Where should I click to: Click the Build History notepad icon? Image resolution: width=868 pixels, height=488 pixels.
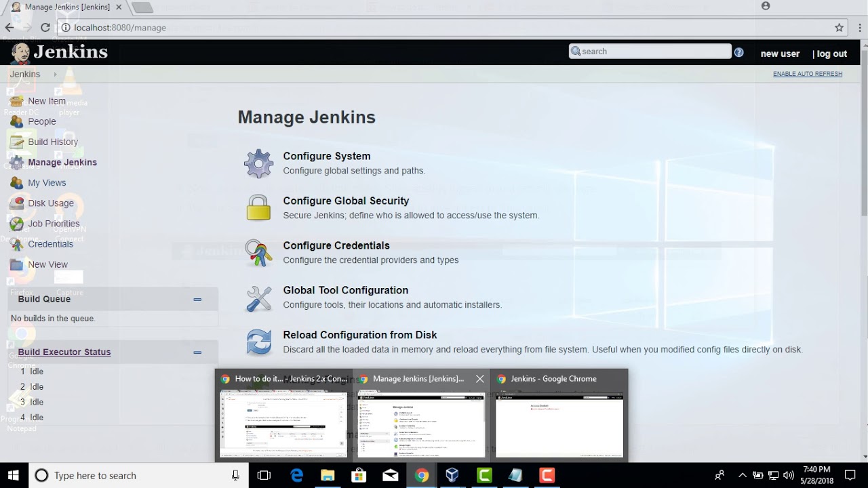16,142
